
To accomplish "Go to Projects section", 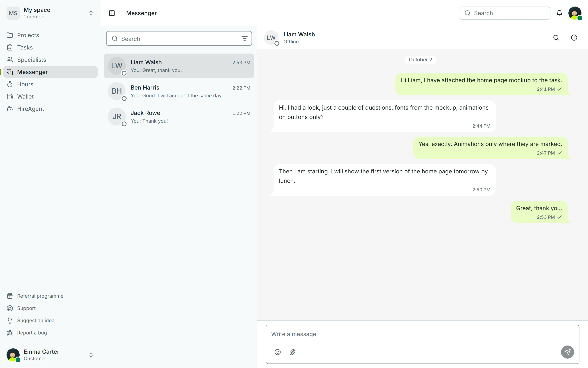I will 50,35.
